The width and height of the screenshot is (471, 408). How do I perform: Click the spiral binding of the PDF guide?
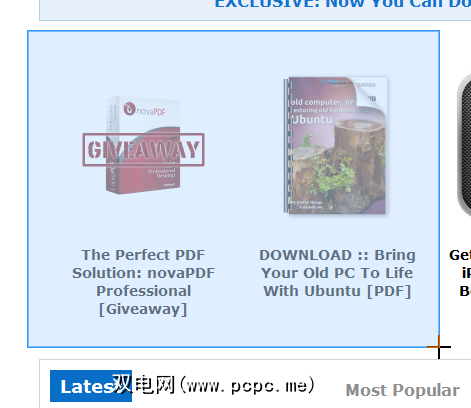[x=287, y=145]
